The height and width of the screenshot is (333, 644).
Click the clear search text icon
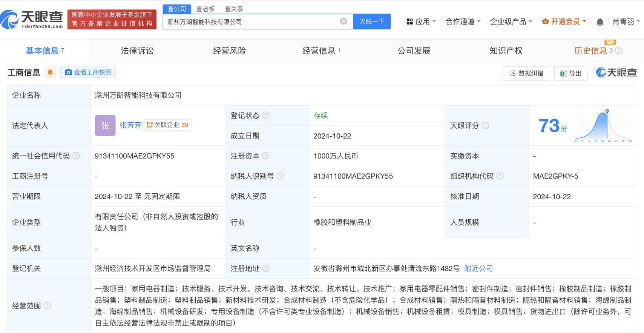tap(343, 21)
